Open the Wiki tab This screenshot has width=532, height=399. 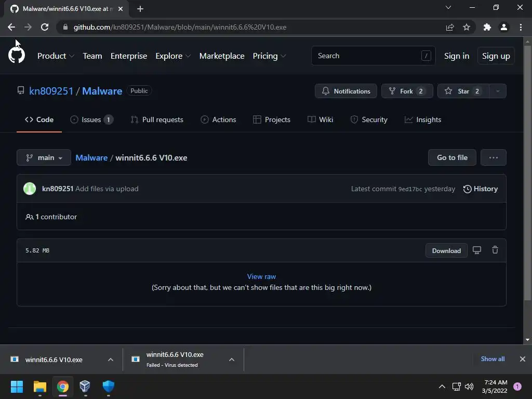[320, 120]
